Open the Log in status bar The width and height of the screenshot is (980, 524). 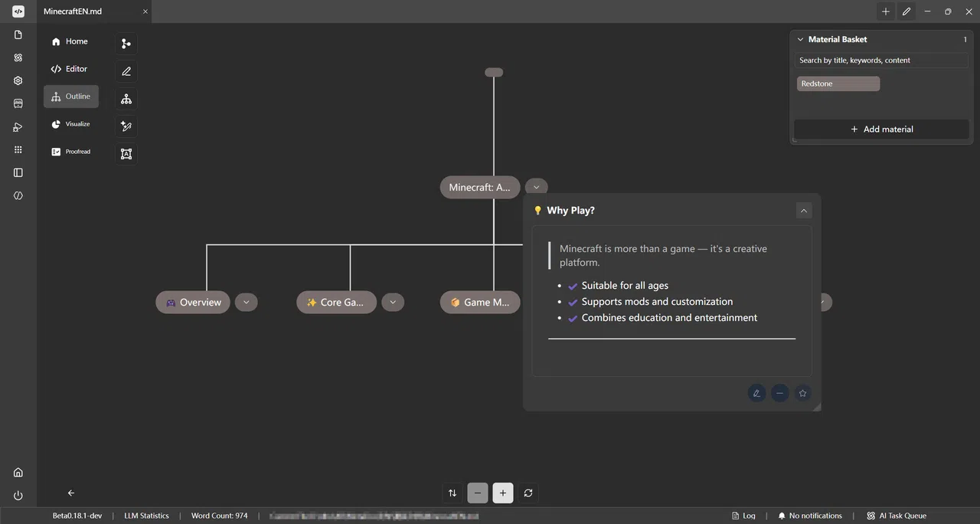(x=744, y=516)
